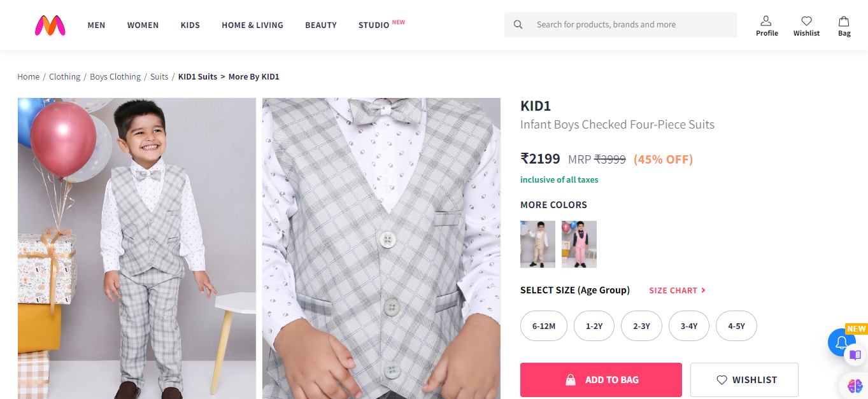Screen dimensions: 868x399
Task: Choose size 4-5Y
Action: pos(736,326)
